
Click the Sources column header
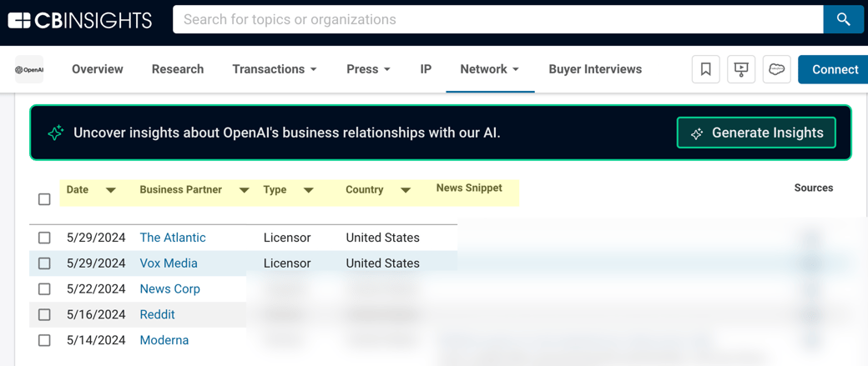(x=814, y=188)
